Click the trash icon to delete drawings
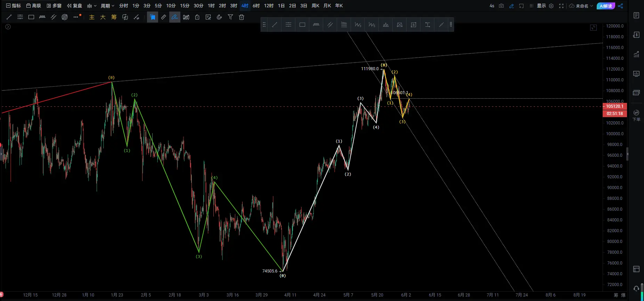 [242, 17]
